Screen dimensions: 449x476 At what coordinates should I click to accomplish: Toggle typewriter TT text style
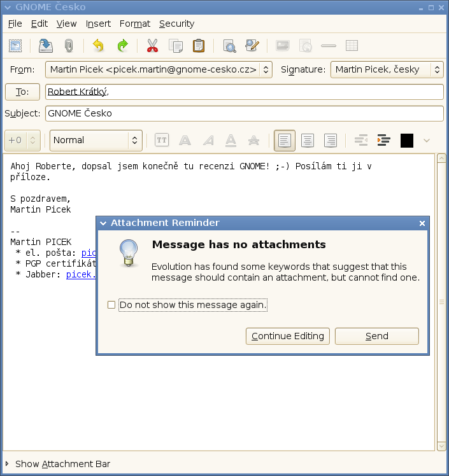162,140
